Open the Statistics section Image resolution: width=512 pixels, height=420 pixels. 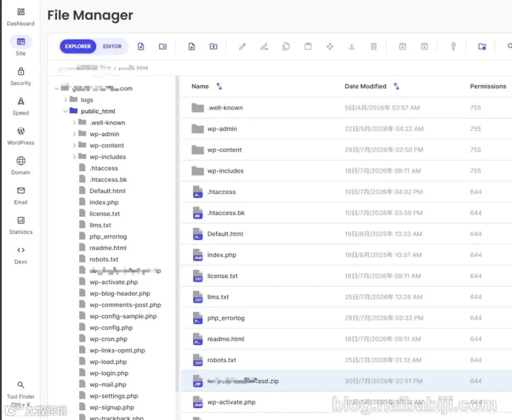tap(20, 225)
